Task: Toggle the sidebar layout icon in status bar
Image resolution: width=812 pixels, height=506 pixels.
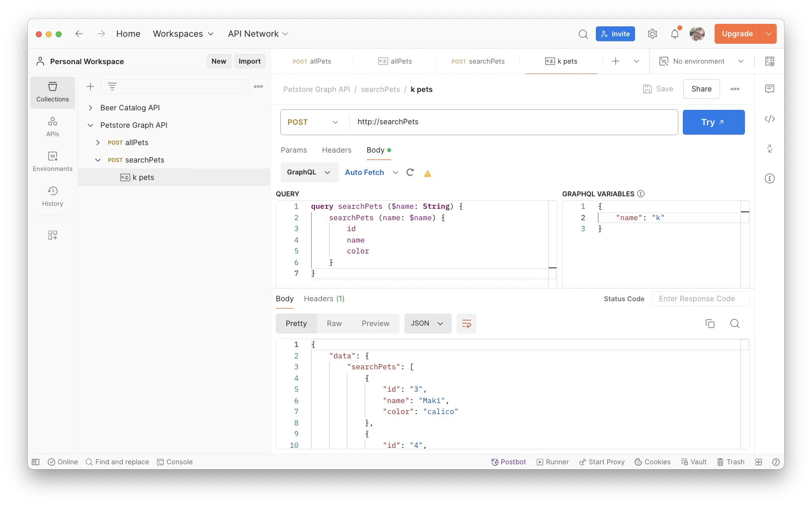Action: tap(36, 462)
